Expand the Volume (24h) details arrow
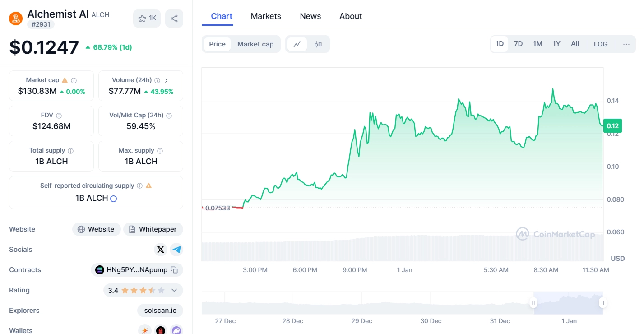This screenshot has width=644, height=334. pos(166,79)
